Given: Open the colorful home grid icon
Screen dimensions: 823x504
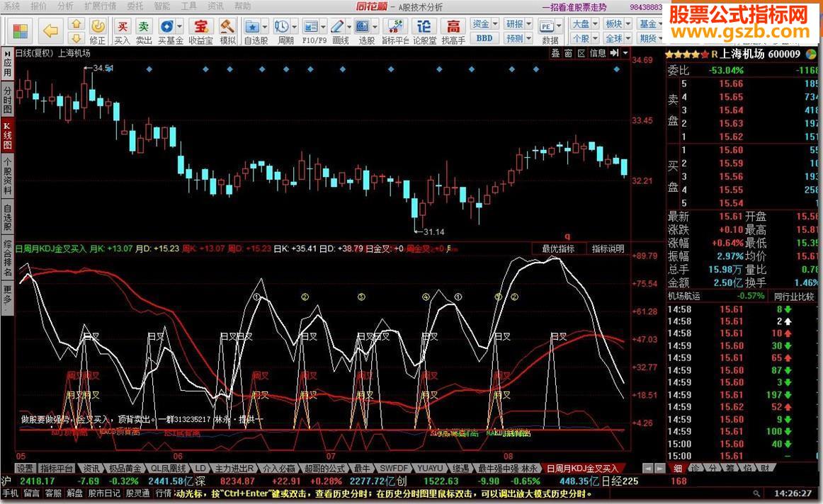Looking at the screenshot, I should [x=21, y=31].
